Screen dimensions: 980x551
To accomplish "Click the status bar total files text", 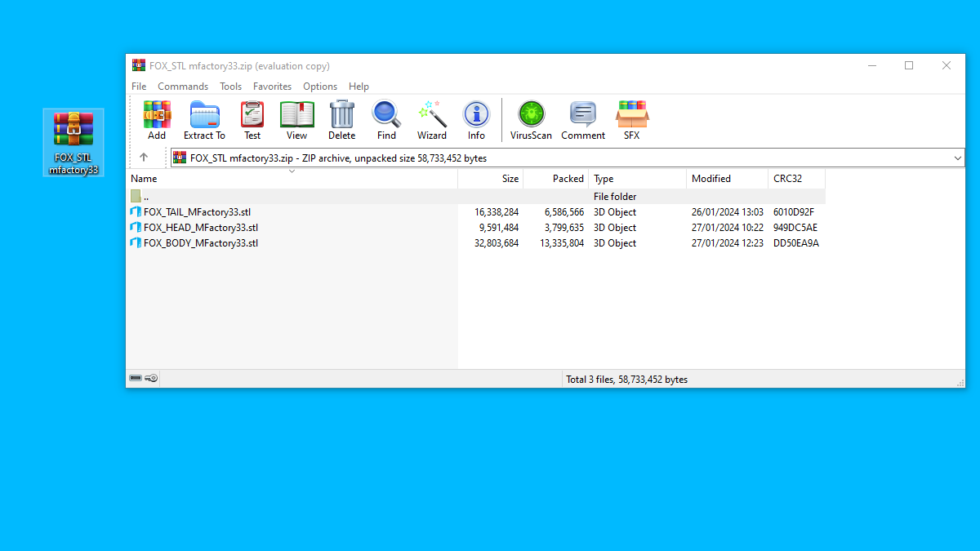I will click(626, 380).
